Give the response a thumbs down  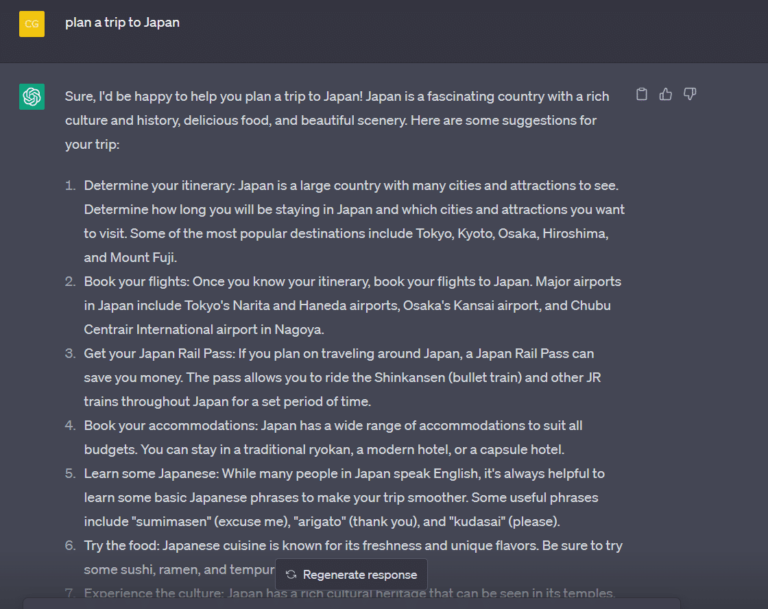click(x=690, y=94)
